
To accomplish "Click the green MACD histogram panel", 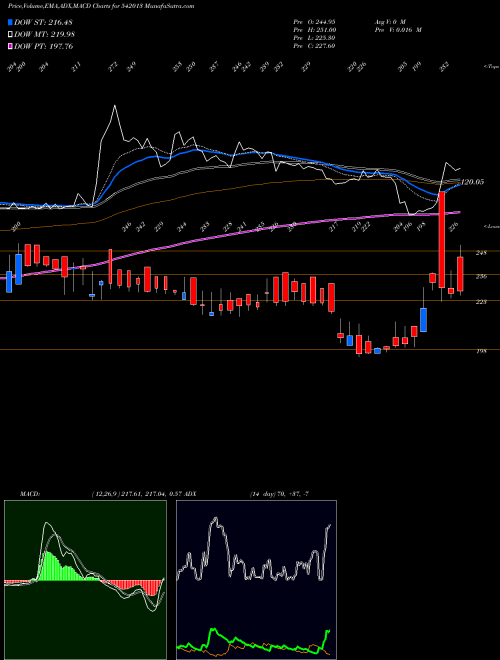I will click(x=85, y=580).
